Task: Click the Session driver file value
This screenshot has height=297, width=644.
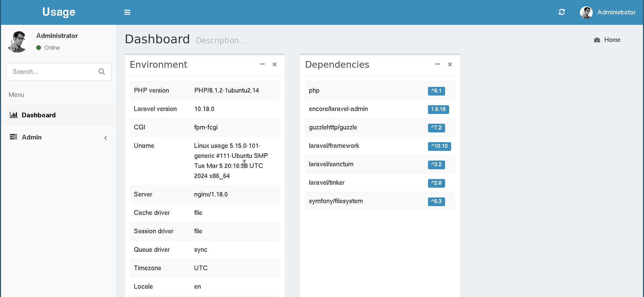Action: [x=198, y=231]
